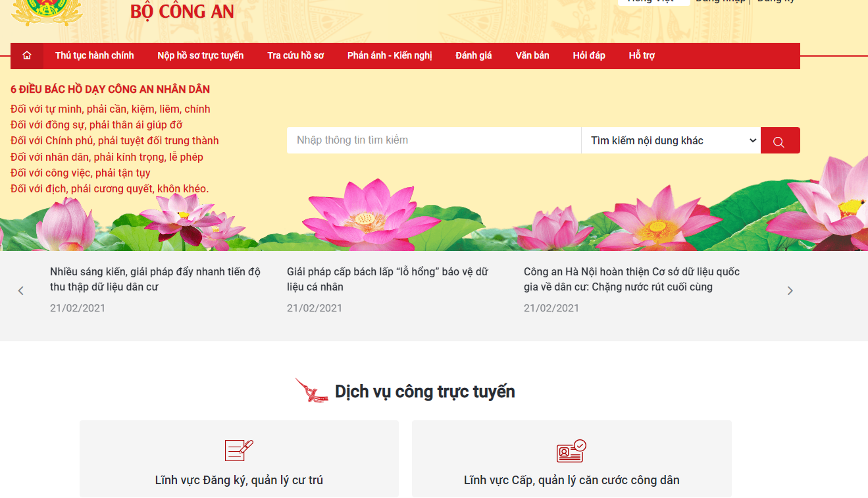Click the 'Đăng ký' link
Image resolution: width=868 pixels, height=498 pixels.
click(777, 2)
